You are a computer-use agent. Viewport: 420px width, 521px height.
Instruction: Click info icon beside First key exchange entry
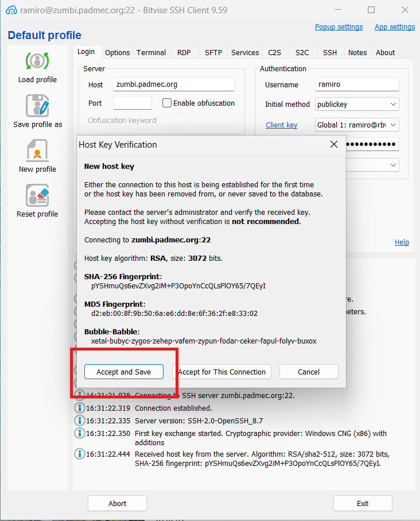pyautogui.click(x=80, y=433)
